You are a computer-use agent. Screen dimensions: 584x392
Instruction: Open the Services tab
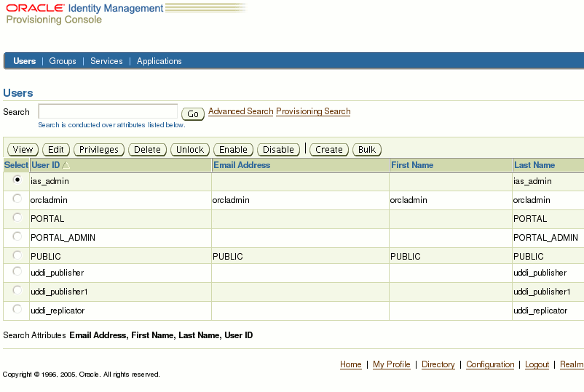point(106,61)
